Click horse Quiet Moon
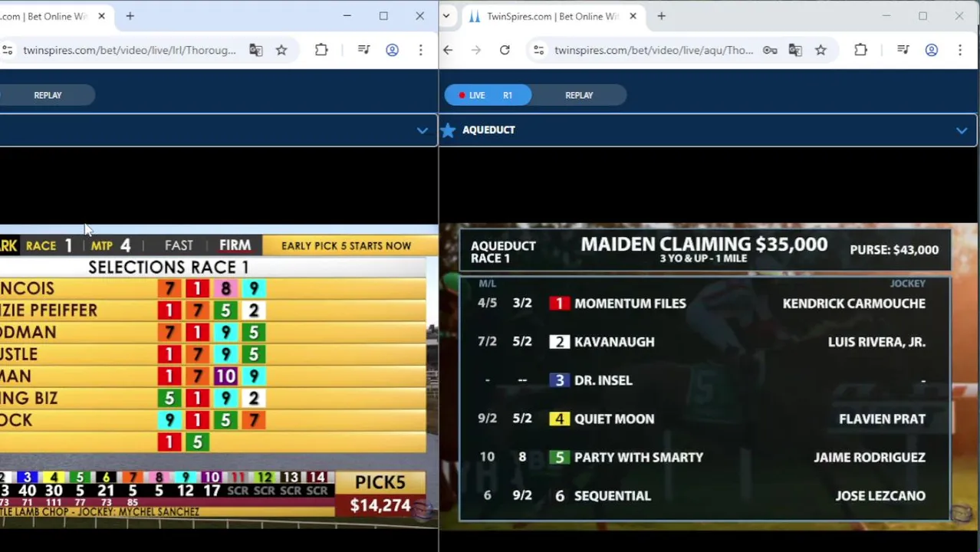 coord(614,419)
